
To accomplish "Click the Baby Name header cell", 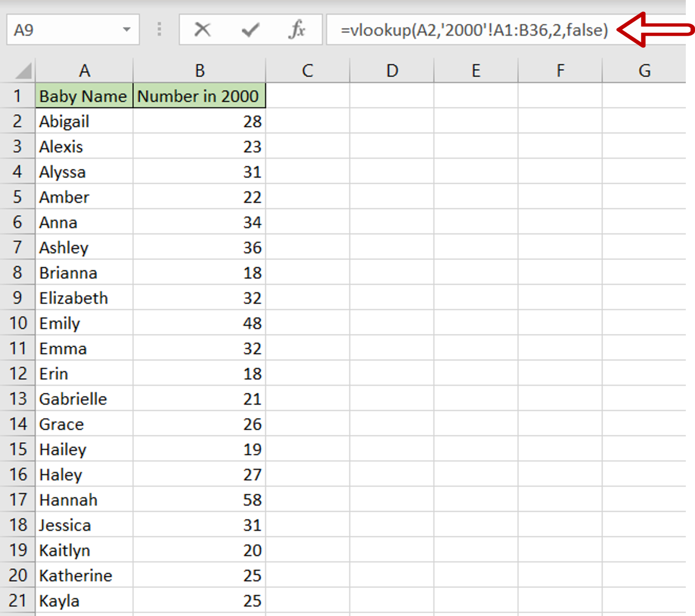I will pyautogui.click(x=83, y=96).
